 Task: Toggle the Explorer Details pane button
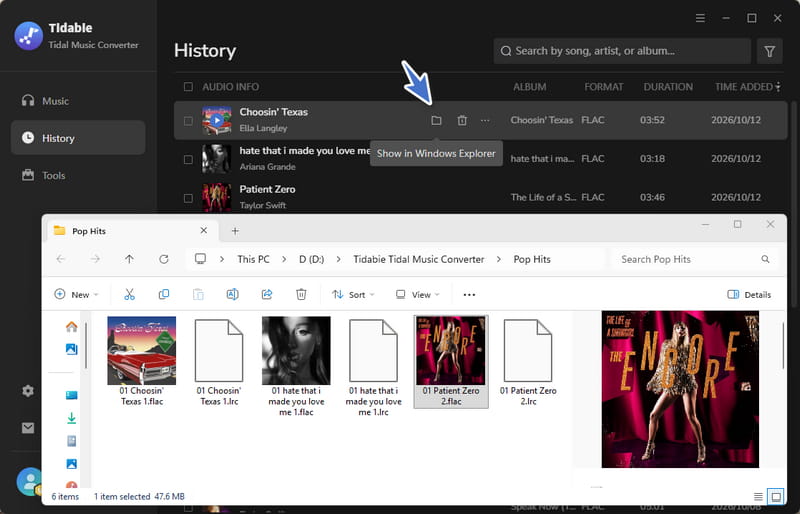(749, 295)
